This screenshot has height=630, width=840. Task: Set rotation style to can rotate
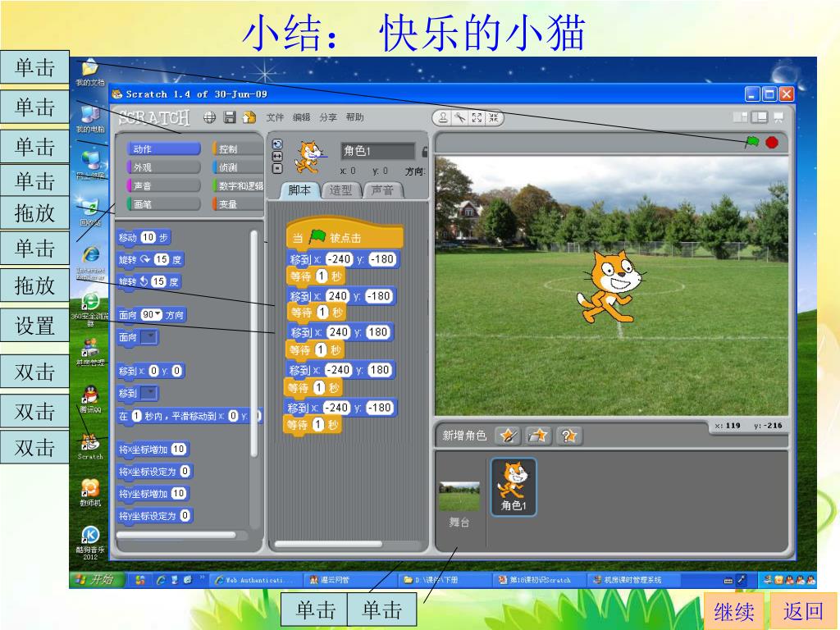277,144
